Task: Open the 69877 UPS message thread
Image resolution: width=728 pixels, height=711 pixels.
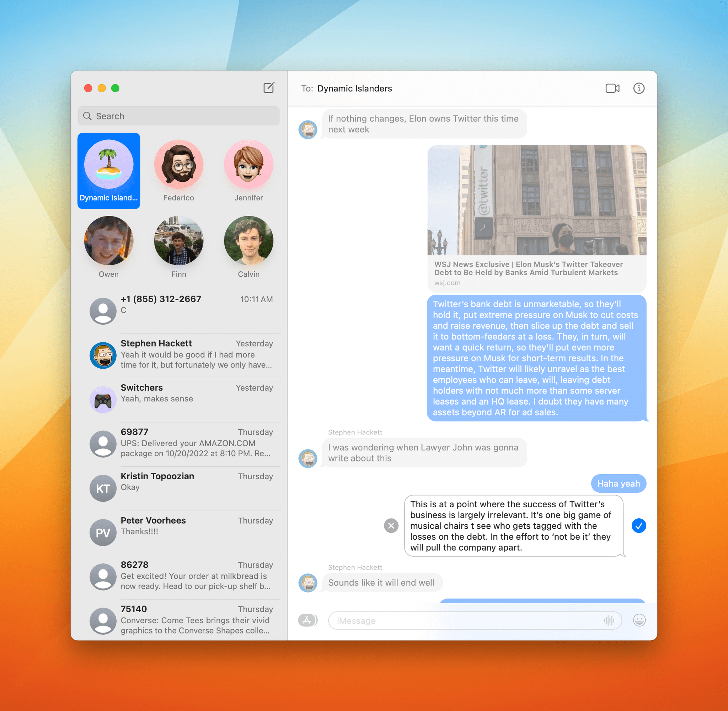Action: pyautogui.click(x=179, y=444)
